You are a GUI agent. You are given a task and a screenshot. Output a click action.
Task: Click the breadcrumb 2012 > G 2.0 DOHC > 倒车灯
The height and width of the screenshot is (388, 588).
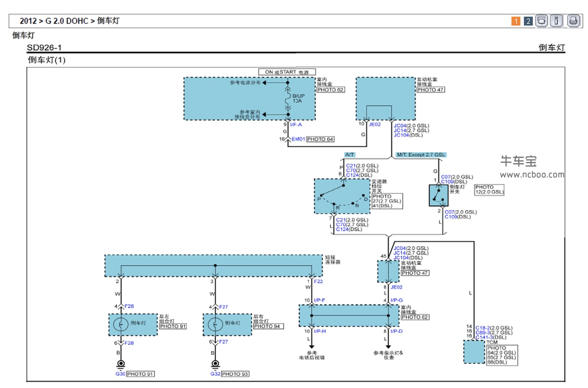tap(70, 21)
